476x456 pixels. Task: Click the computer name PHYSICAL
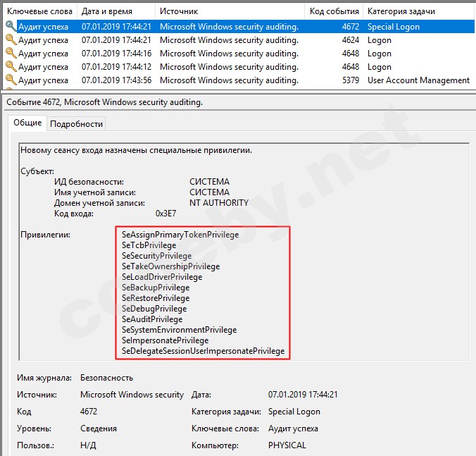coord(287,445)
